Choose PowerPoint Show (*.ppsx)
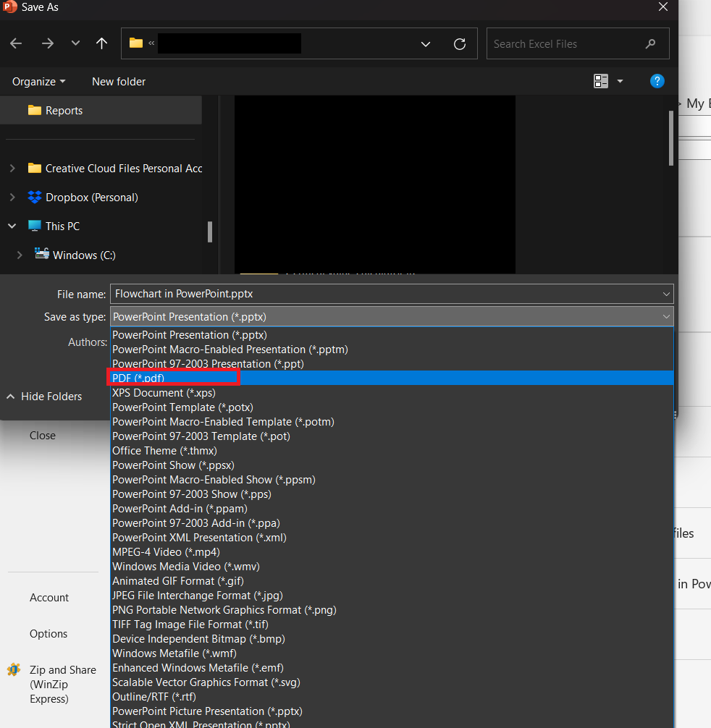Viewport: 711px width, 728px height. [x=392, y=465]
